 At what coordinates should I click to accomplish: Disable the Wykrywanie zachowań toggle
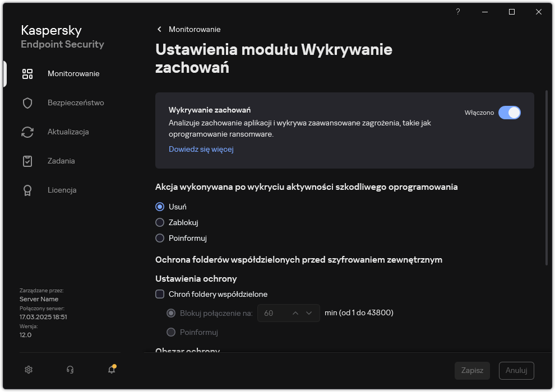pyautogui.click(x=510, y=113)
